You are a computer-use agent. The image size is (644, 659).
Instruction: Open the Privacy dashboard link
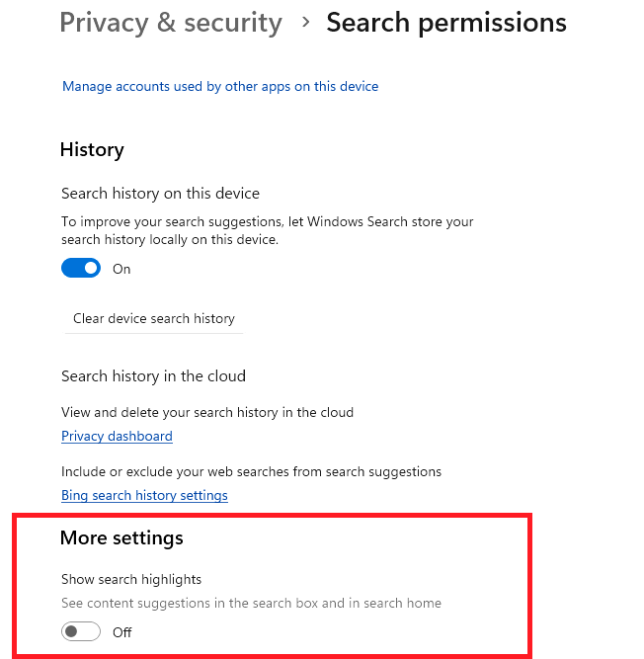click(117, 437)
